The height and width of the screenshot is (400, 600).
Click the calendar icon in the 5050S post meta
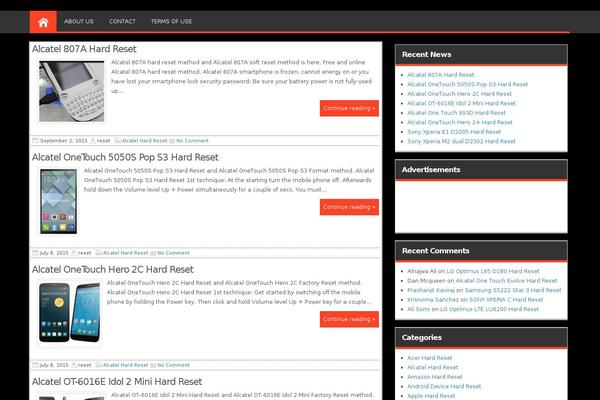pos(35,253)
